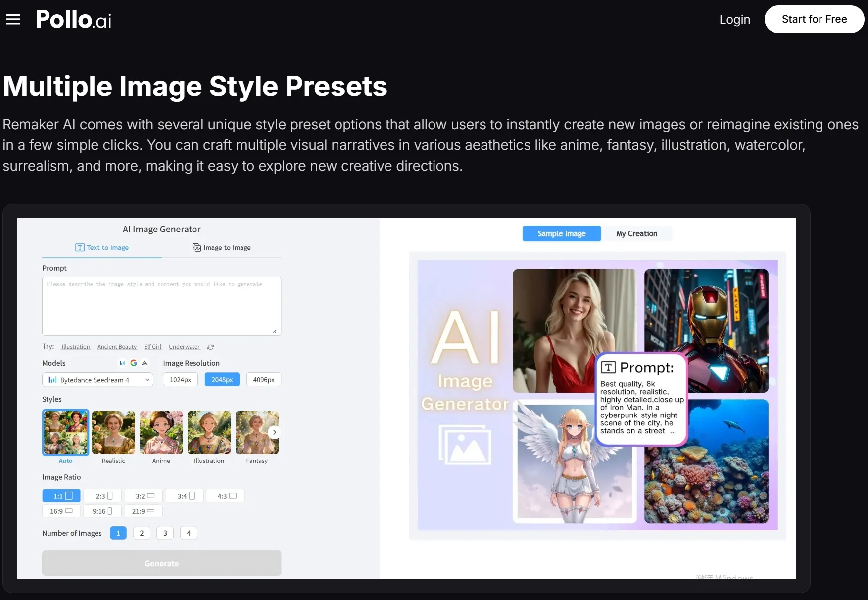Image resolution: width=868 pixels, height=600 pixels.
Task: Click the Google model filter icon
Action: (134, 363)
